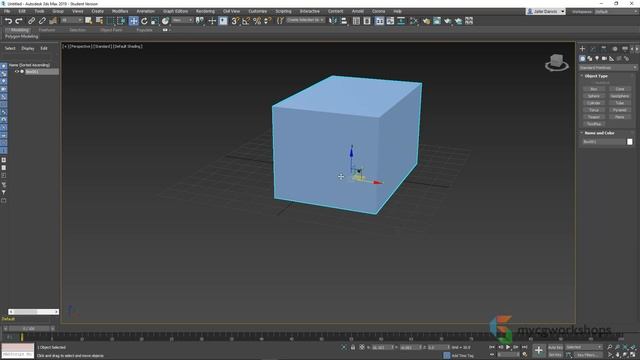Open the Rendering menu
The image size is (640, 360).
205,11
